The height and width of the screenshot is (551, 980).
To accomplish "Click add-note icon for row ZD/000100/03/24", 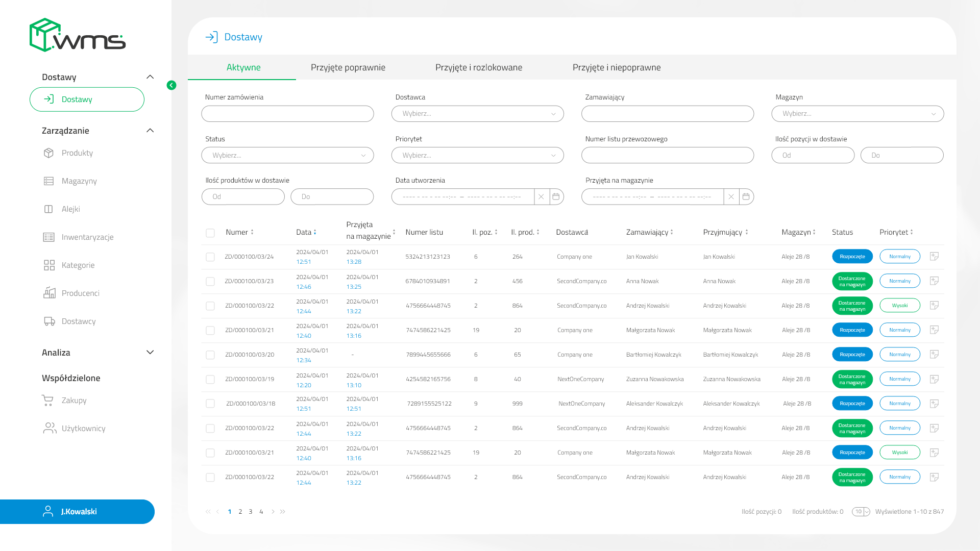I will coord(934,257).
